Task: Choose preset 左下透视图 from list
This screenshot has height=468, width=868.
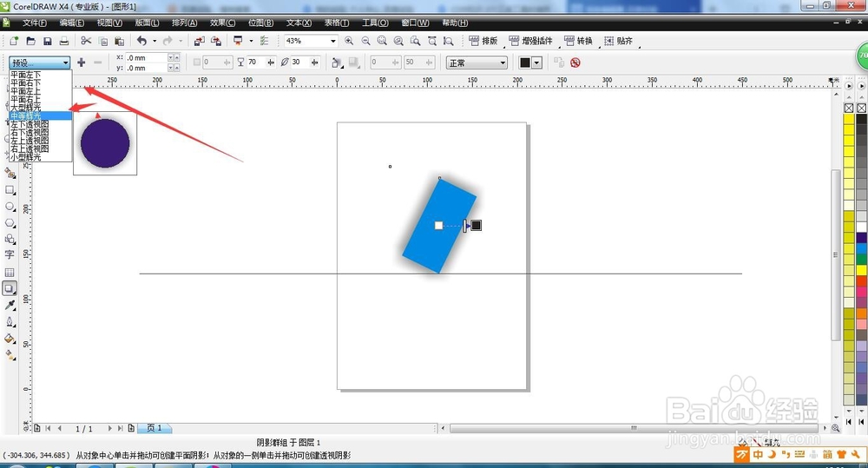Action: coord(41,124)
